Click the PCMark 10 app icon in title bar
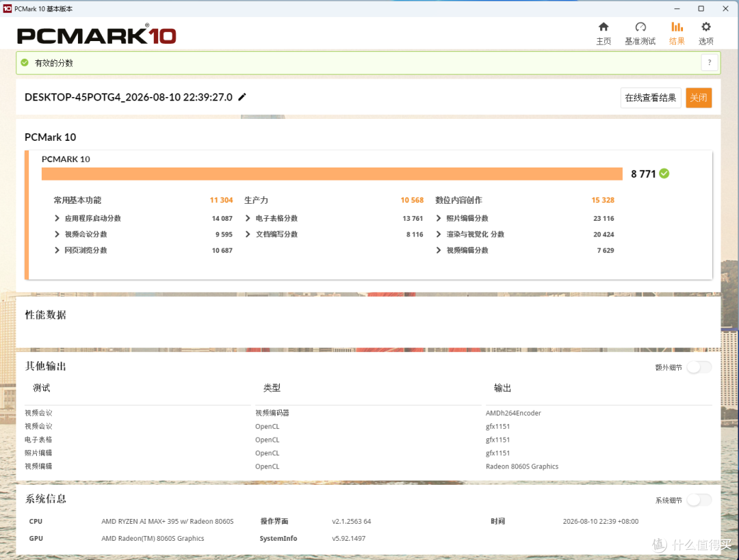This screenshot has height=560, width=739. click(7, 8)
